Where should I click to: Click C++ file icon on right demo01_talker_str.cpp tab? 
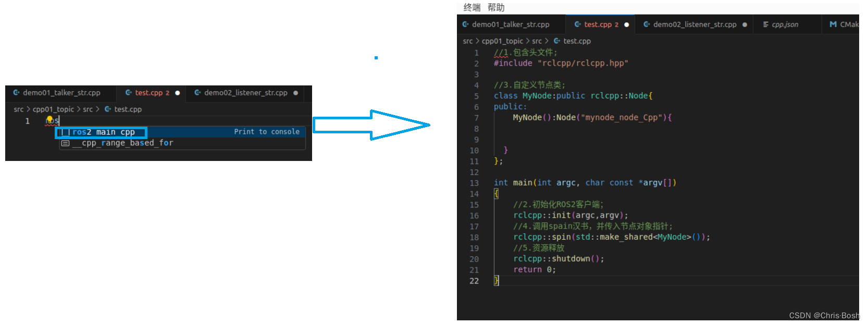(x=466, y=24)
